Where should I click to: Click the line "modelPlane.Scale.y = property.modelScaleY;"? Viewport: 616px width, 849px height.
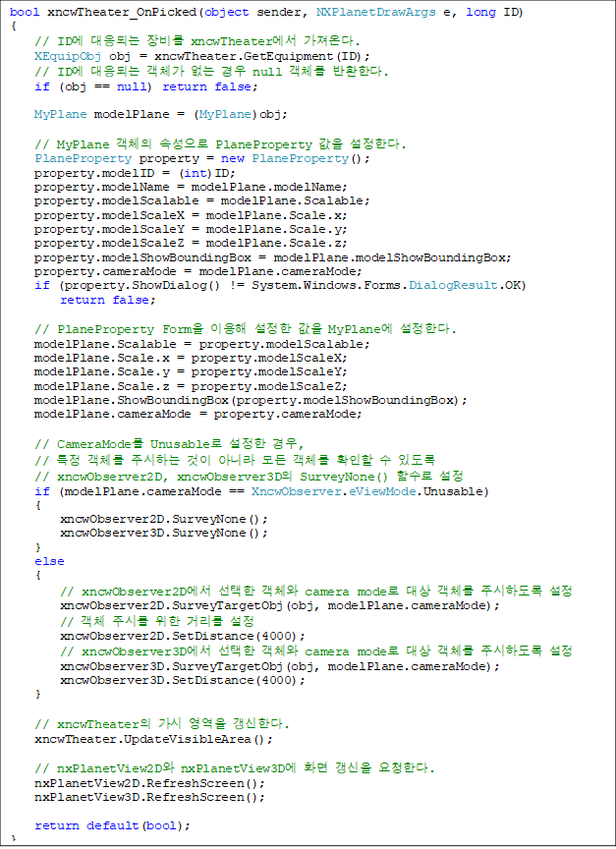[191, 372]
